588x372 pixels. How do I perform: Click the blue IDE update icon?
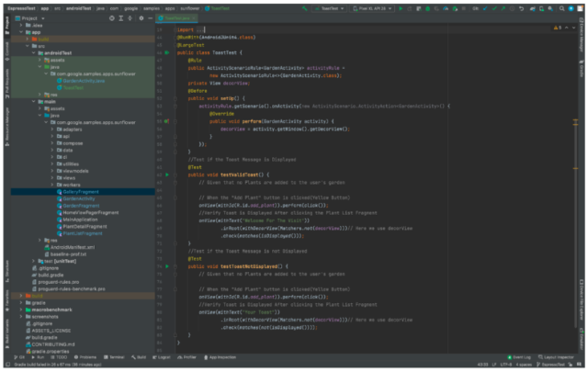pyautogui.click(x=571, y=8)
